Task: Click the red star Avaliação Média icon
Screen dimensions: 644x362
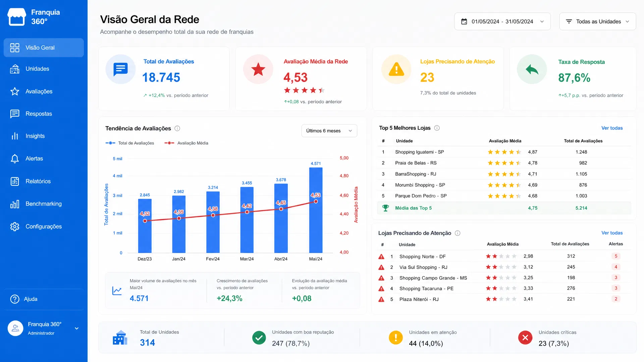Action: (258, 69)
